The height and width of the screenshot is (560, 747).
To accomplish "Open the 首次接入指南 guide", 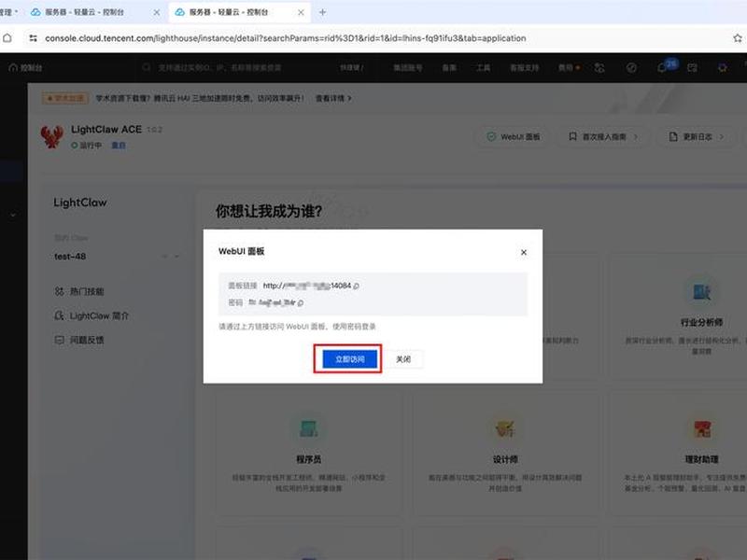I will (x=602, y=136).
